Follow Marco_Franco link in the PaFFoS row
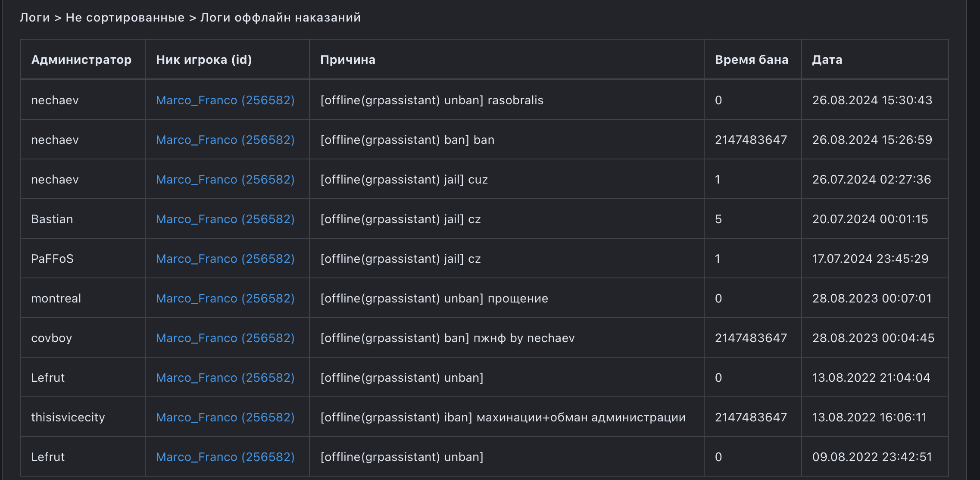980x480 pixels. [225, 259]
